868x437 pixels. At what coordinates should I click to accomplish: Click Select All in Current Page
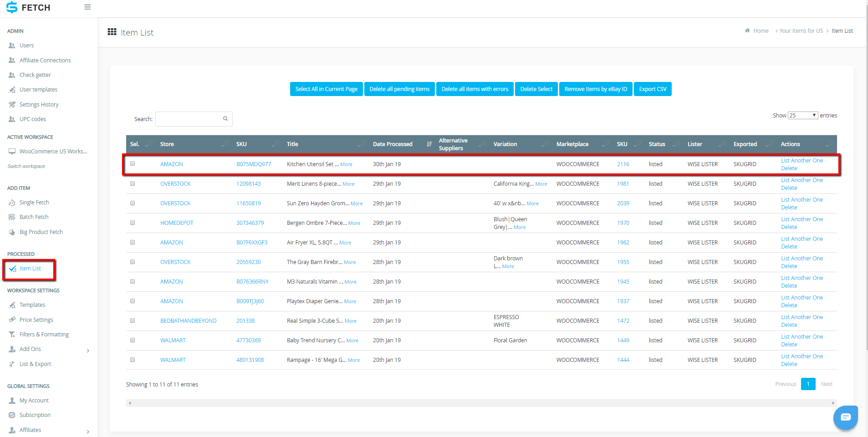(x=327, y=89)
